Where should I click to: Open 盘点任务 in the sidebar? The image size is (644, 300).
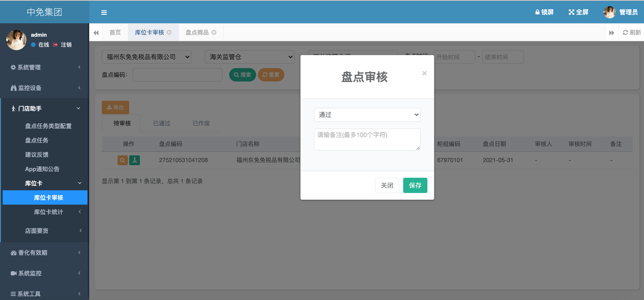[37, 140]
